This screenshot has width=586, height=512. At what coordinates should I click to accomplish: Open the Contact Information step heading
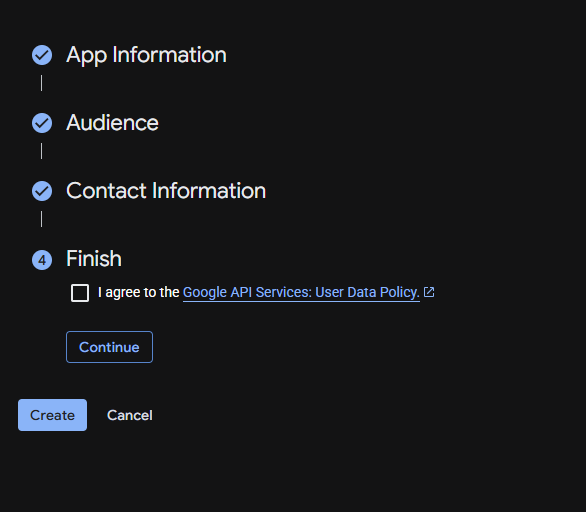click(x=166, y=191)
